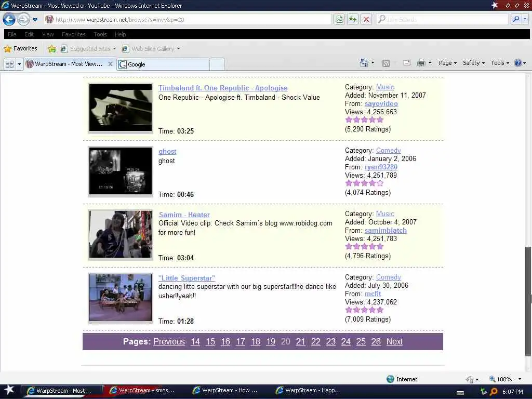
Task: Open Suggested Sites dropdown
Action: click(x=88, y=49)
